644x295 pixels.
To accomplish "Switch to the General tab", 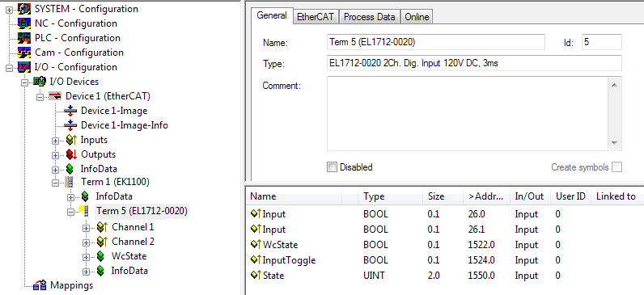I will coord(272,15).
